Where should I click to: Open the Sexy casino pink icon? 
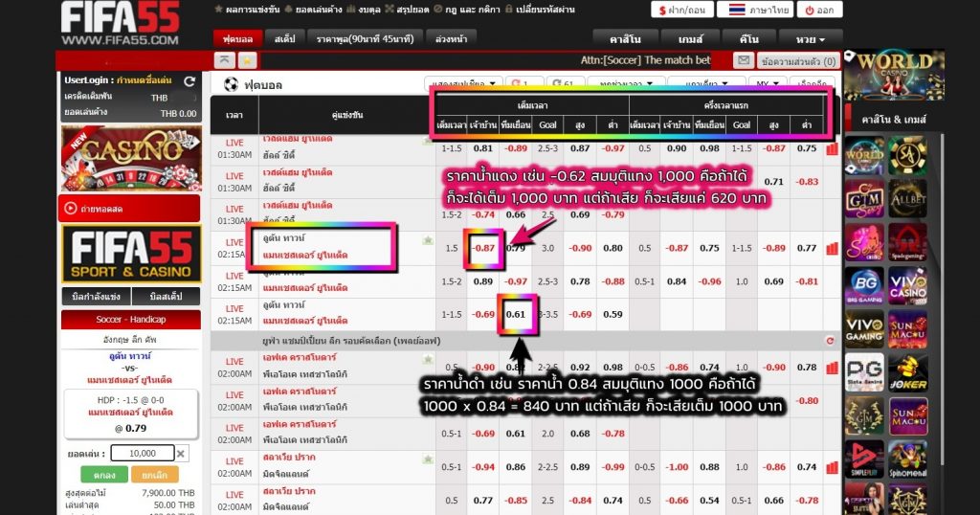pos(864,242)
